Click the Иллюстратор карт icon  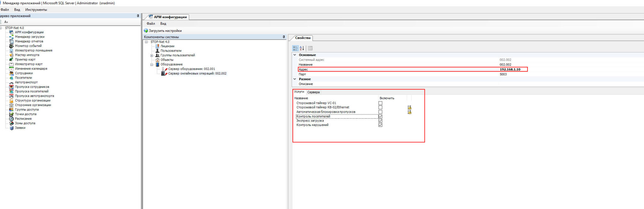click(x=11, y=64)
